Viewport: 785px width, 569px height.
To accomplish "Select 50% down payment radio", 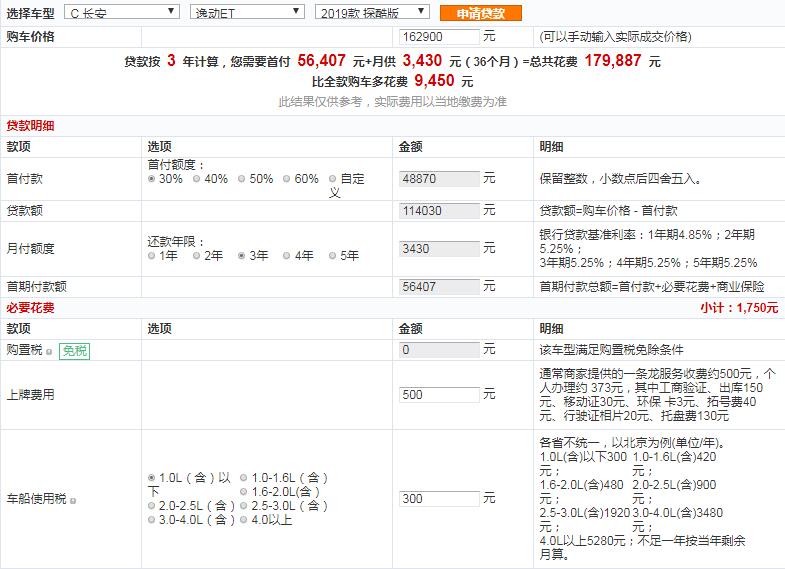I will [241, 179].
